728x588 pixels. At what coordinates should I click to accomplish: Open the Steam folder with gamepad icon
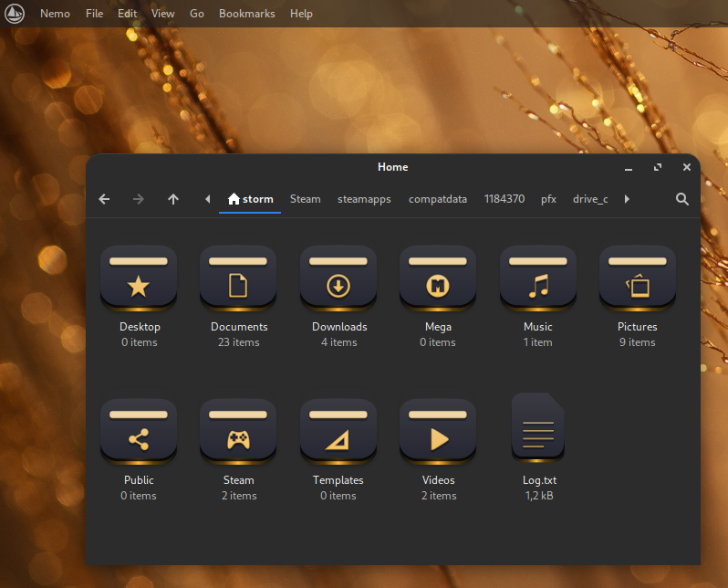tap(238, 432)
